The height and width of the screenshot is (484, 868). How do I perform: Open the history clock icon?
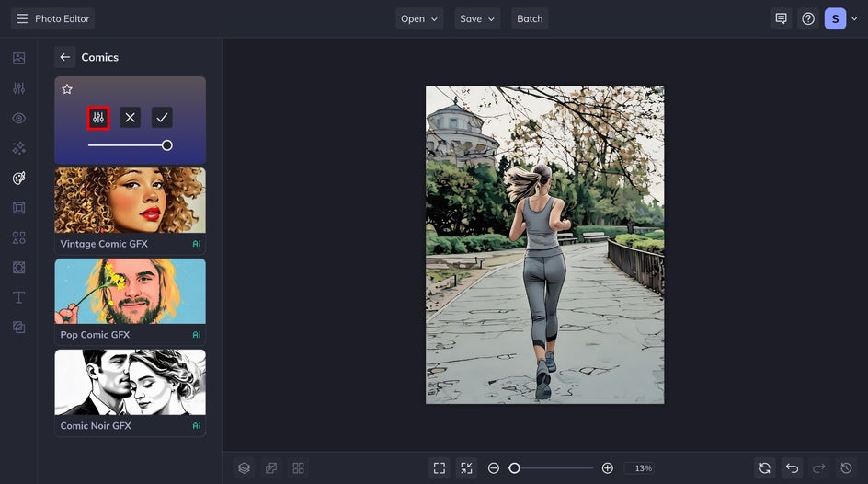(x=847, y=468)
